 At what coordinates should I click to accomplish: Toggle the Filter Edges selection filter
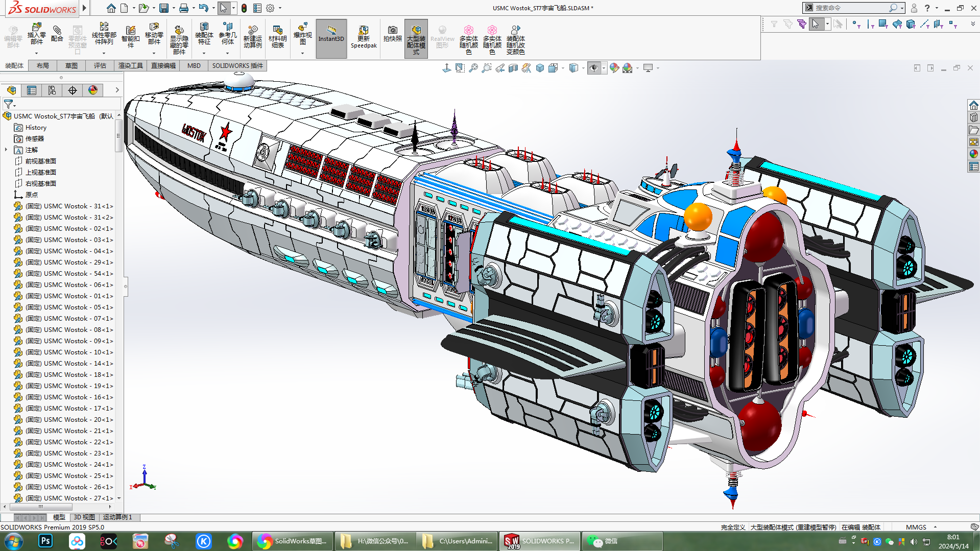click(x=870, y=24)
